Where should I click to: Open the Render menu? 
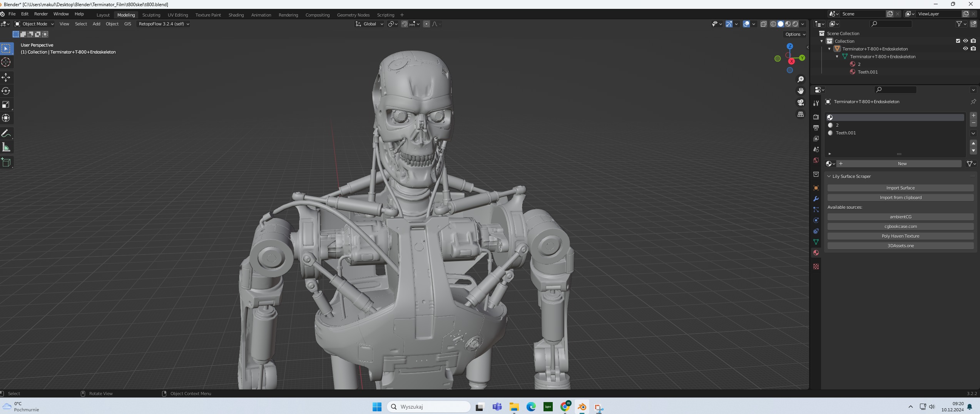coord(41,14)
